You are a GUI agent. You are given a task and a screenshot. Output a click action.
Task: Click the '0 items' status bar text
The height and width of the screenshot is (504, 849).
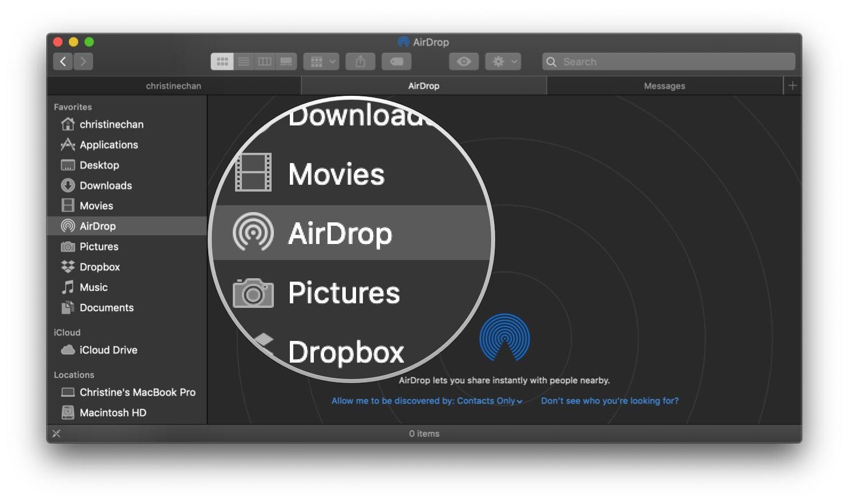click(424, 433)
